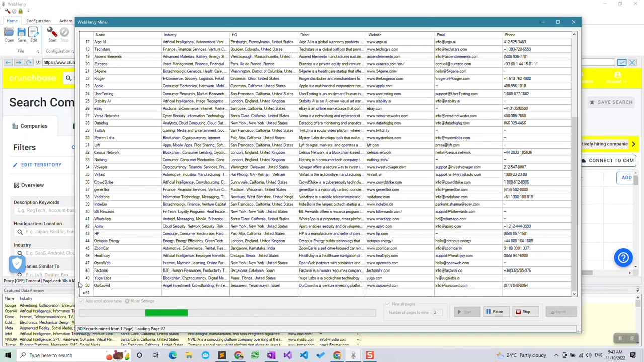Click the Start configuration wrench icon
This screenshot has width=644, height=362.
pos(52,33)
